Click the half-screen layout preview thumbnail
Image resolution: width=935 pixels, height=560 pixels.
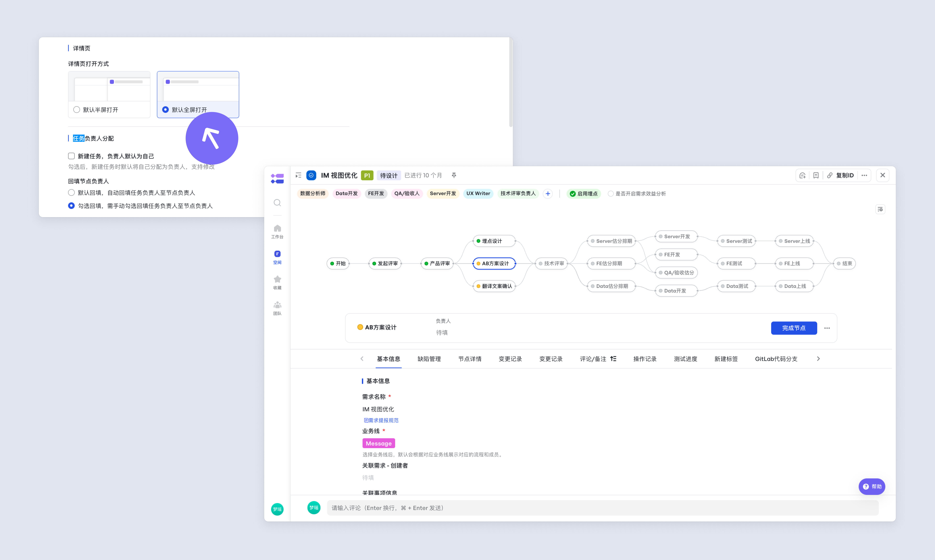(x=109, y=86)
